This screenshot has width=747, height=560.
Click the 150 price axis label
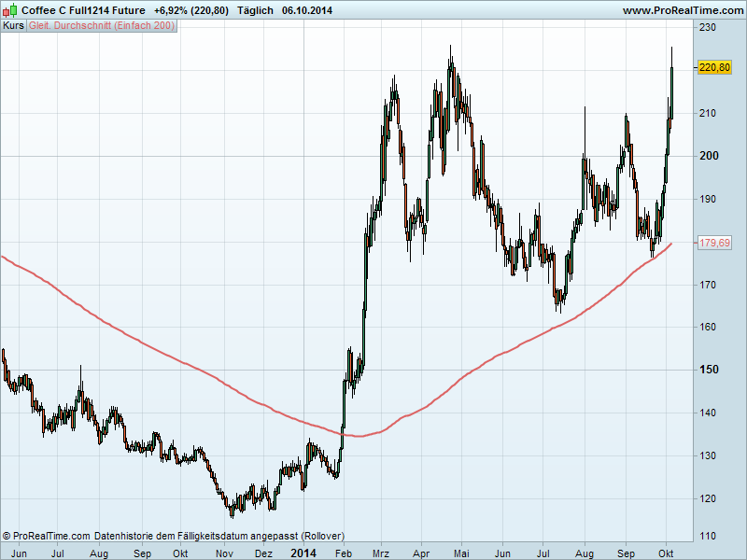[x=709, y=370]
